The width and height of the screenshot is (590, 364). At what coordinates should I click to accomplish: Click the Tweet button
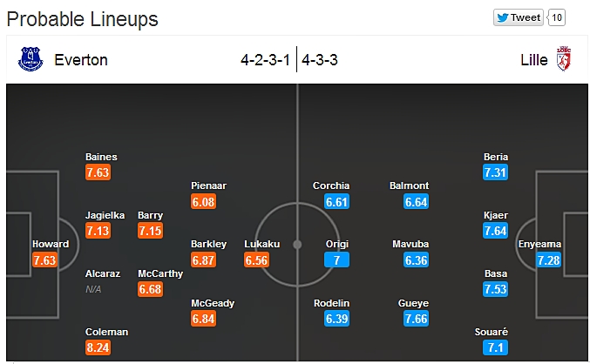pyautogui.click(x=519, y=17)
